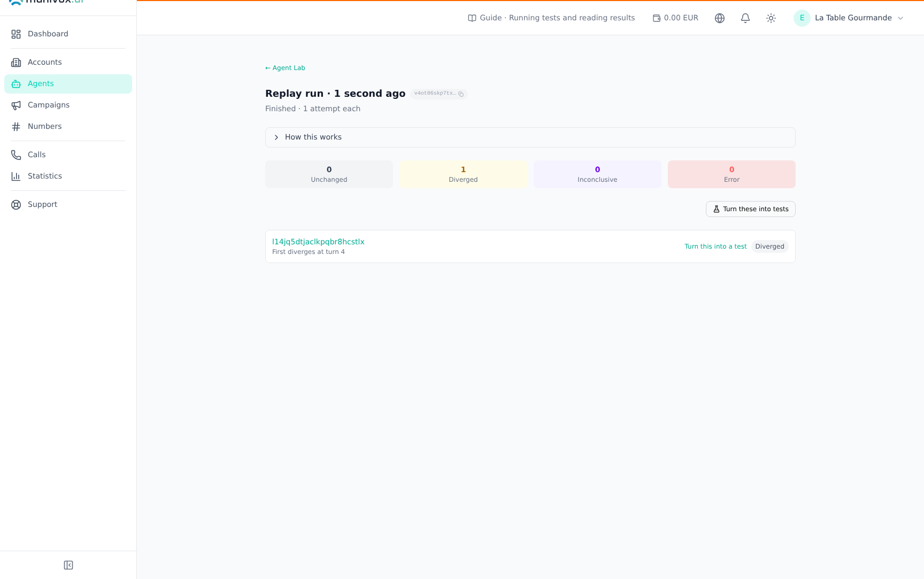Collapse the sidebar panel icon
Viewport: 924px width, 579px height.
point(68,565)
